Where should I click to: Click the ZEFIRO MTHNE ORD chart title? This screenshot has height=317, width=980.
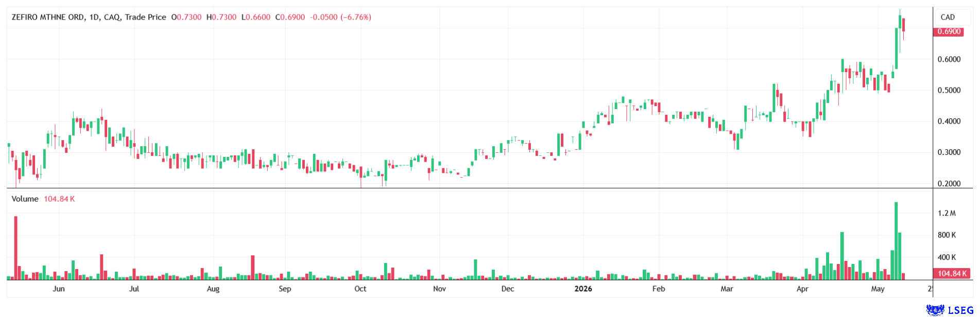[x=89, y=17]
